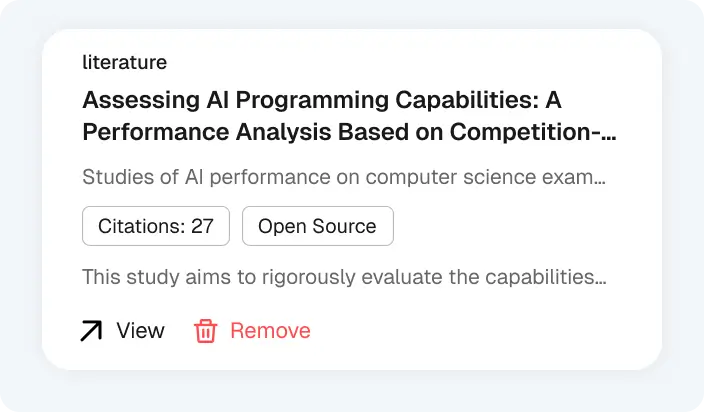Expand the computer science exam summary ellipsis

(600, 179)
